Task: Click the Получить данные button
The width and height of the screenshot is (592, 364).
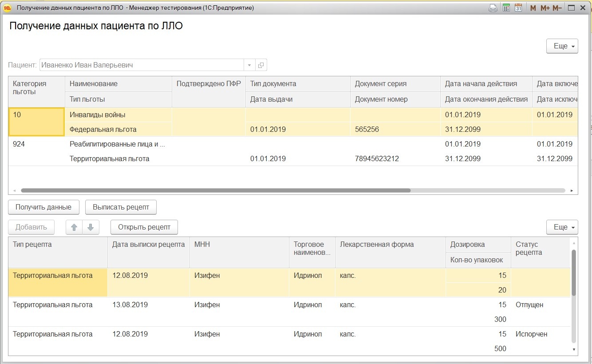Action: click(43, 207)
